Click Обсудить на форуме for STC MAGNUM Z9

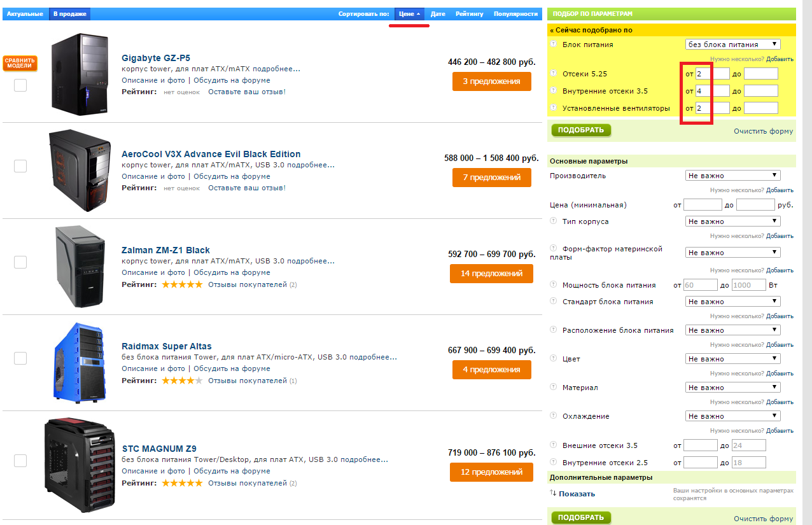[232, 472]
